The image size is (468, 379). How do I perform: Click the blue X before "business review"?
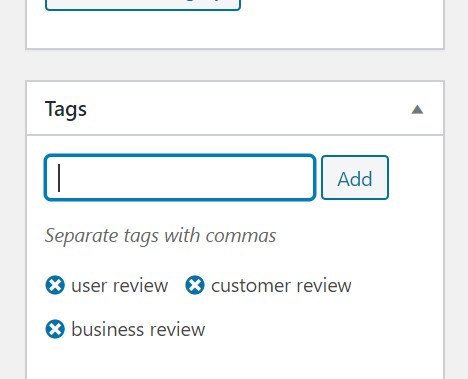click(x=55, y=329)
